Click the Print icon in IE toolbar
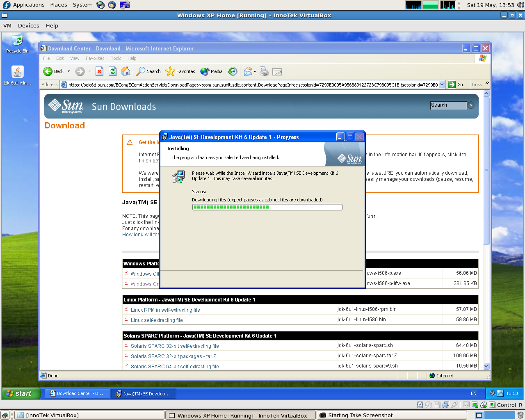 tap(264, 71)
